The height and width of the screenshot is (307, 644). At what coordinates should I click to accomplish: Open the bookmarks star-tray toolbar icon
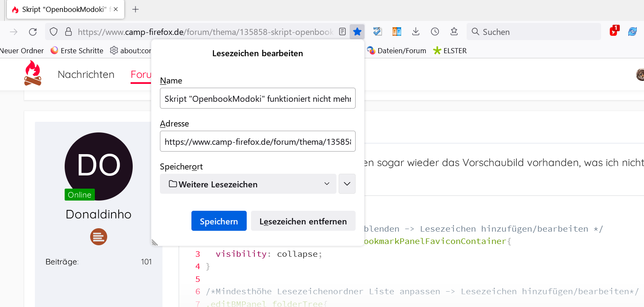[454, 32]
